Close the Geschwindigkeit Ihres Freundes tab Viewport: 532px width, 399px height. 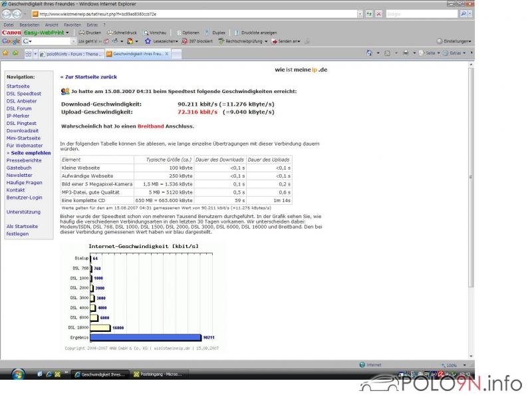[x=167, y=54]
